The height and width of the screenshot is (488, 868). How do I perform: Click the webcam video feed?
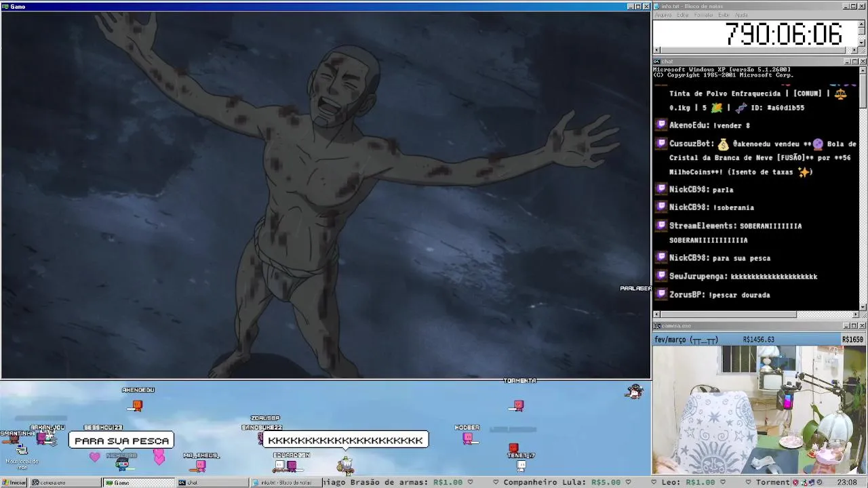759,410
